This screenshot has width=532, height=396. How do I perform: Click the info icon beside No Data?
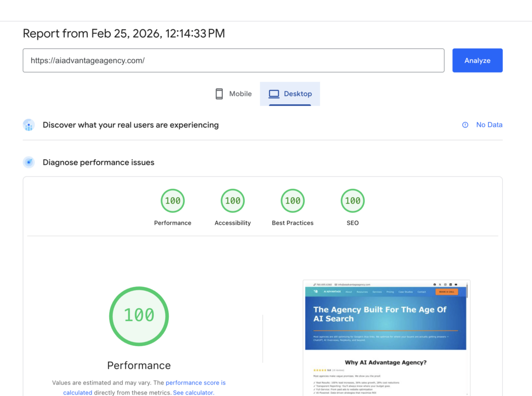[464, 125]
